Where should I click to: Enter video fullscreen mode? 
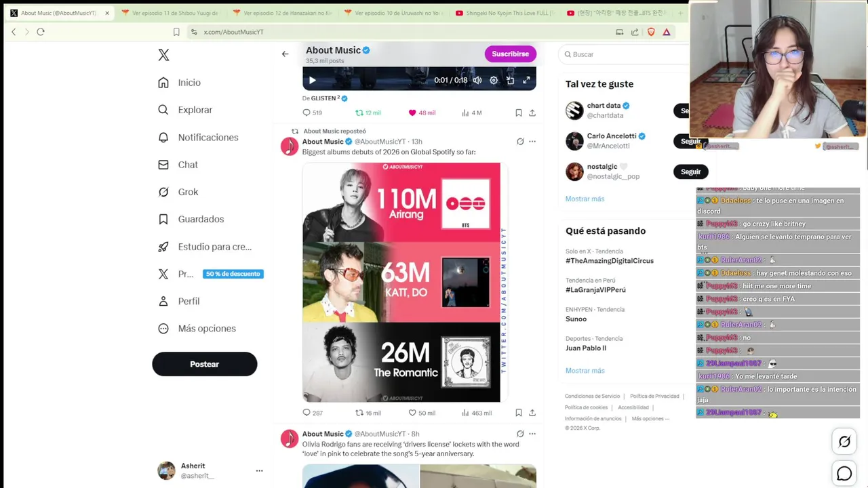pos(526,80)
